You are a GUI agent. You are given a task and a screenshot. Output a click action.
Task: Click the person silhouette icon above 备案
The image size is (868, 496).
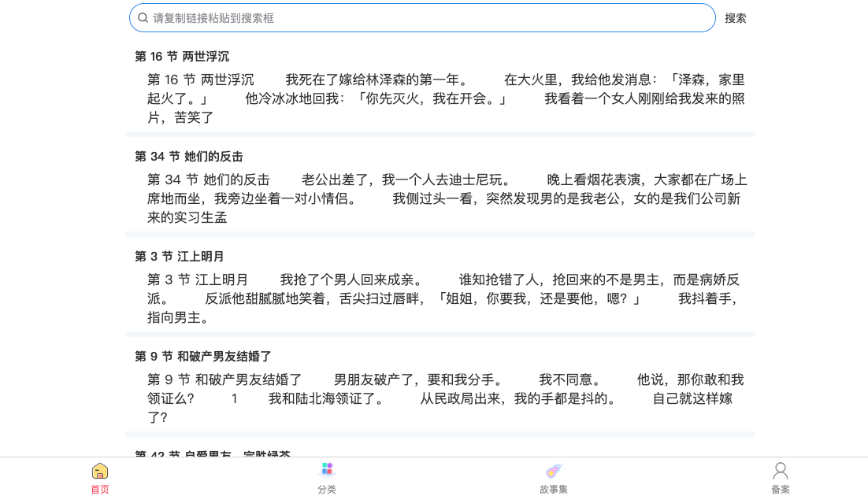(780, 470)
